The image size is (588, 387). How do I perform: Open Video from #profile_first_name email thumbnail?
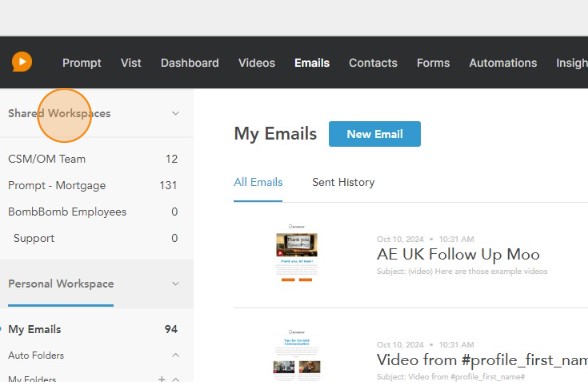click(x=297, y=355)
